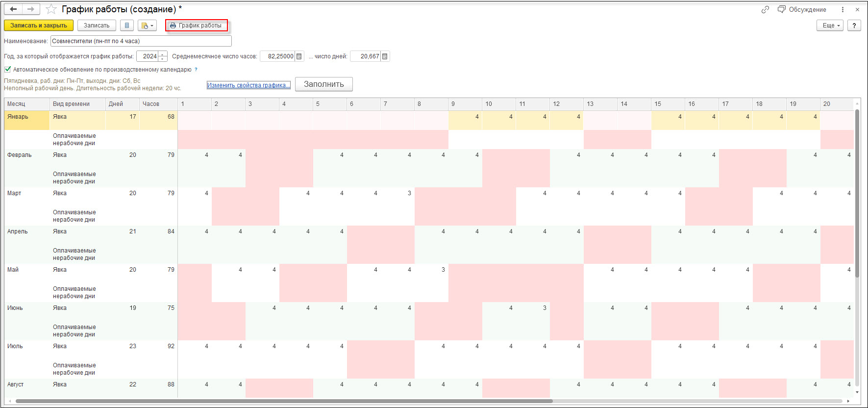Select the Март month cell

(27, 197)
